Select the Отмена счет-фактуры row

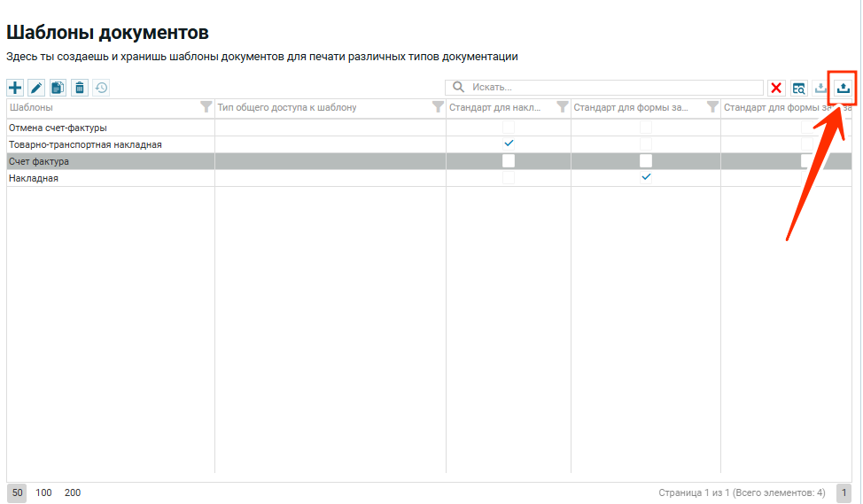coord(106,128)
